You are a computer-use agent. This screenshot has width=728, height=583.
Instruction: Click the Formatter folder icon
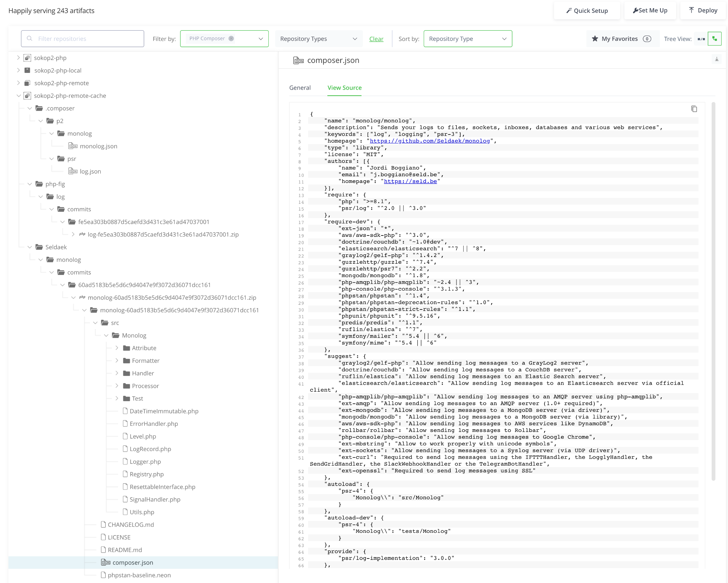coord(126,361)
